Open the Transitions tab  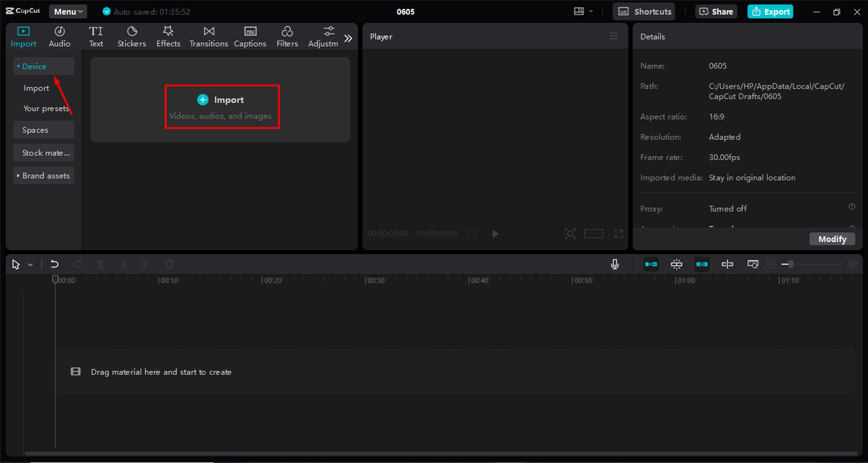209,37
